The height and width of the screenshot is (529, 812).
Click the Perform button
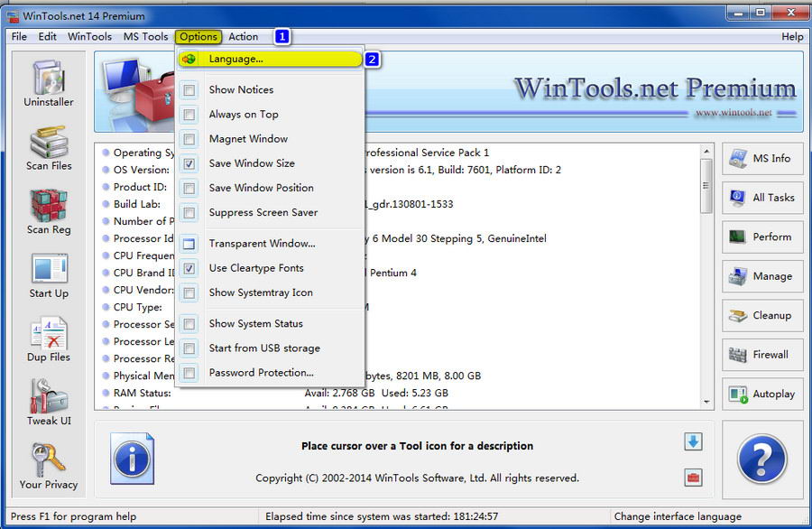(762, 237)
